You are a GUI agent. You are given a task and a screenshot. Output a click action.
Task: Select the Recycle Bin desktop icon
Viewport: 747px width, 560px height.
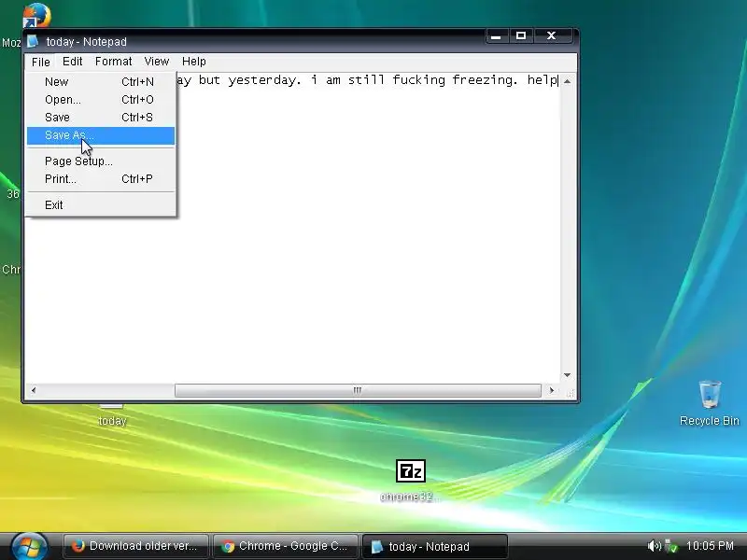click(x=710, y=403)
